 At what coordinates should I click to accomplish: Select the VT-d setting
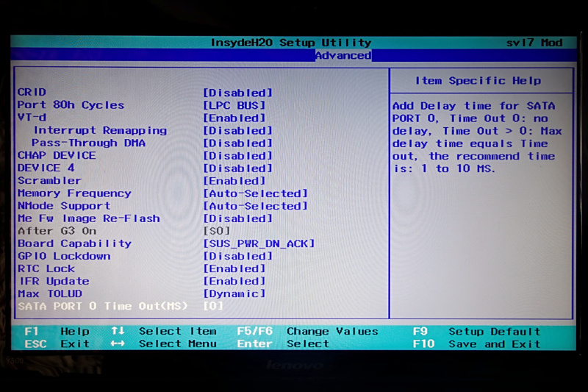click(x=32, y=118)
